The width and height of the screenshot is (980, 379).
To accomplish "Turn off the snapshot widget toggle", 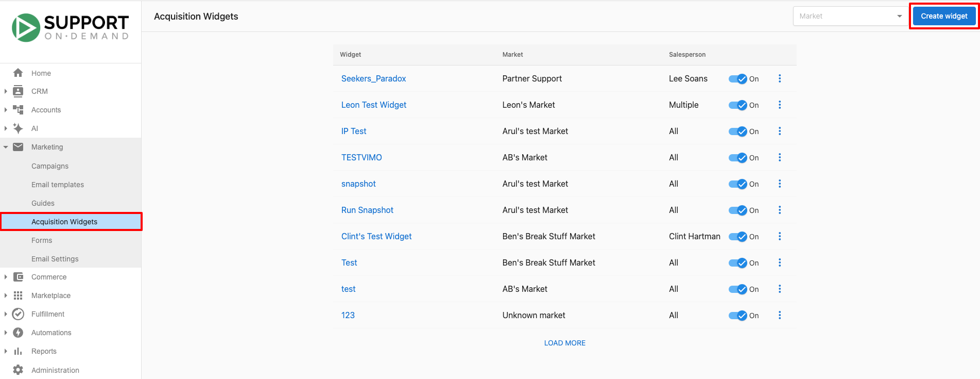I will [738, 184].
